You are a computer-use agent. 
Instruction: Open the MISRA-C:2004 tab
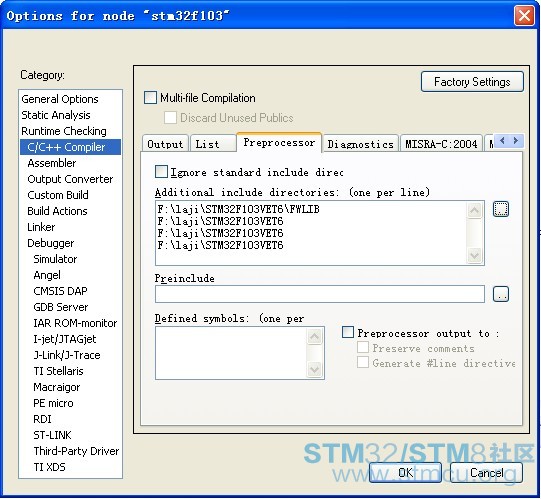(441, 144)
